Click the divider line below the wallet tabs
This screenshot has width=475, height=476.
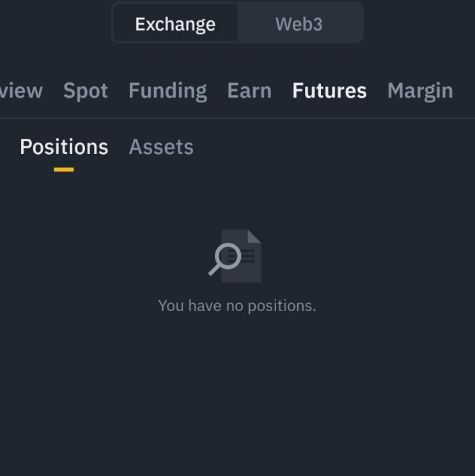point(237,118)
